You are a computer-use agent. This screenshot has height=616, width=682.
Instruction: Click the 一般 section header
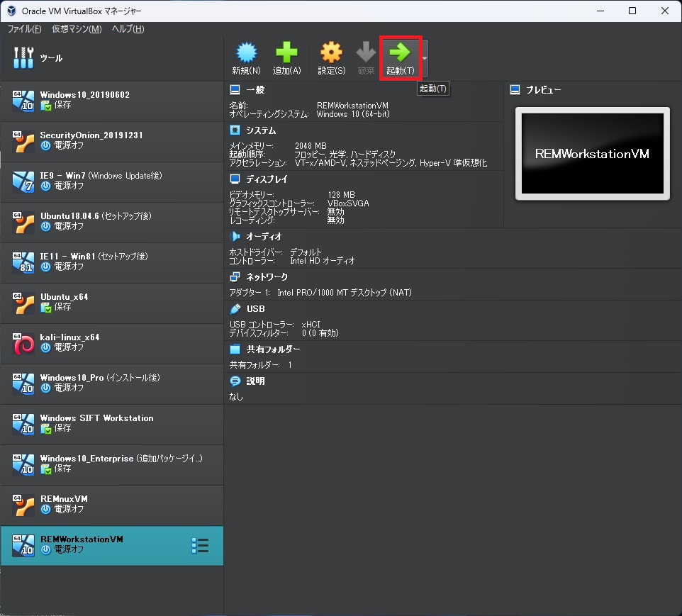[255, 90]
